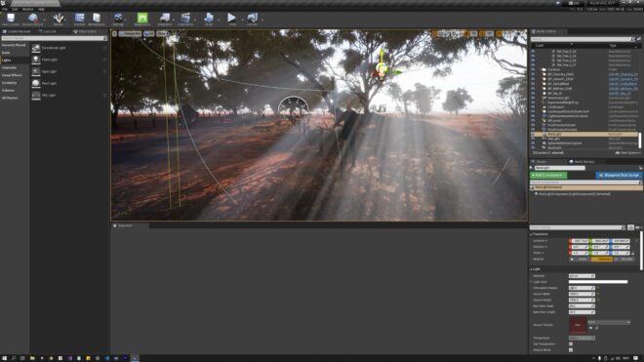Viewport: 644px width, 362px height.
Task: Open the Source Texture asset dropdown
Action: tap(609, 323)
